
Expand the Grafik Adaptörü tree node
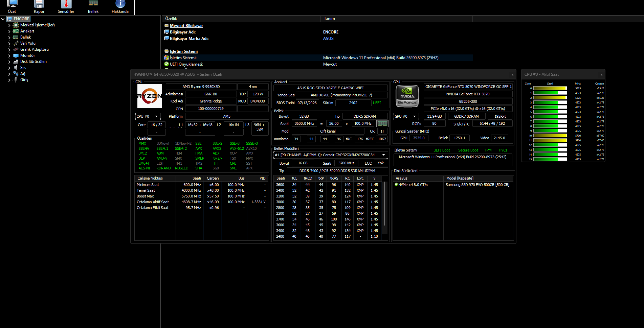pyautogui.click(x=9, y=49)
